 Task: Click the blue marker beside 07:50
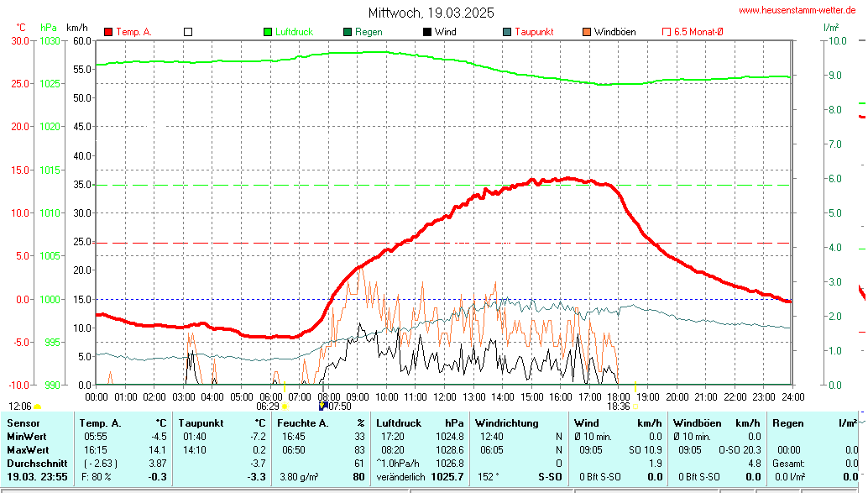324,406
